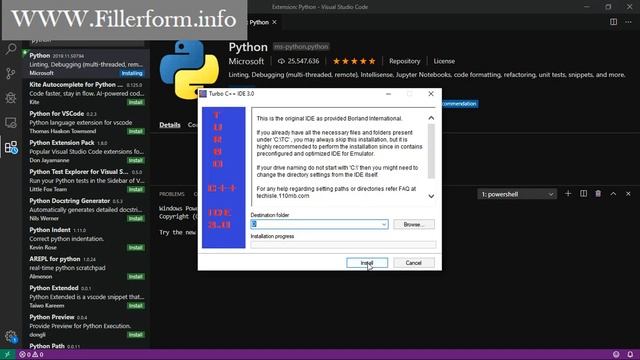The image size is (640, 360).
Task: Install Python Docstring Generator extension
Action: pyautogui.click(x=136, y=219)
